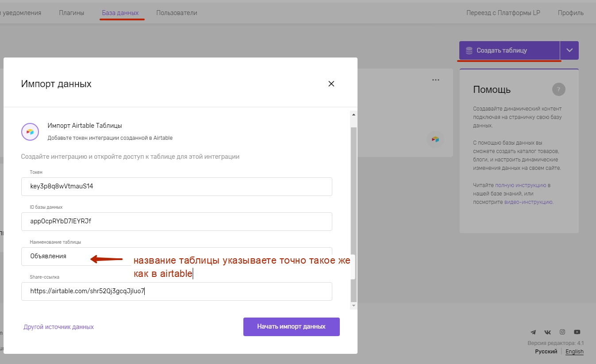The width and height of the screenshot is (596, 364).
Task: Click the help question mark icon
Action: tap(559, 89)
